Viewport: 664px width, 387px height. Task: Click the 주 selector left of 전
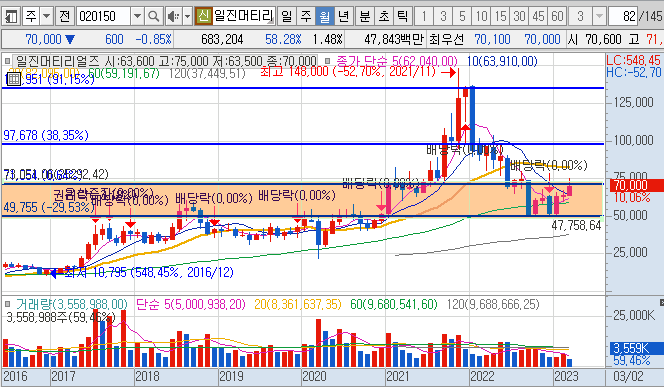click(31, 17)
